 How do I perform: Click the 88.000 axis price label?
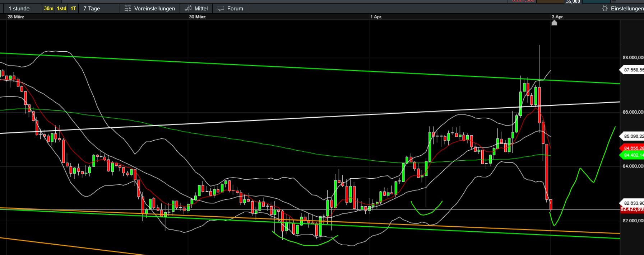pos(633,57)
